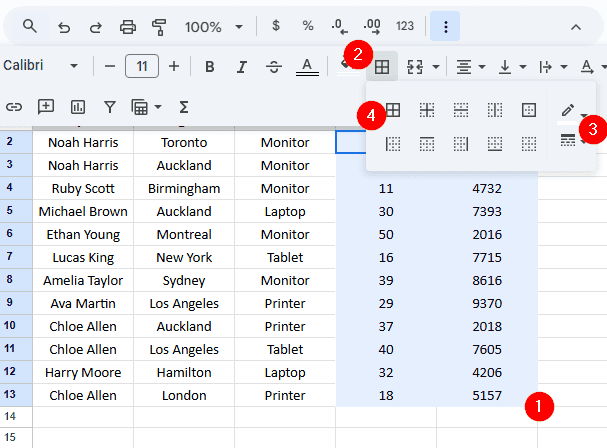Decrease font size with minus button
Viewport: 607px width, 448px height.
(110, 66)
